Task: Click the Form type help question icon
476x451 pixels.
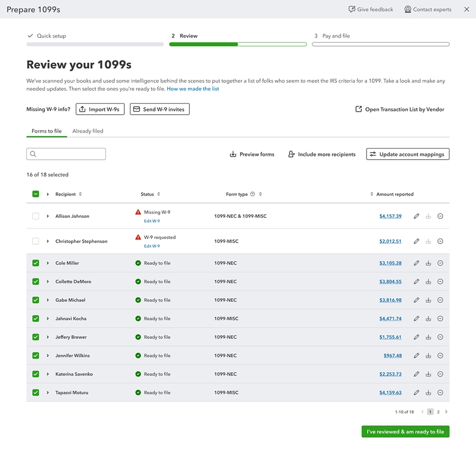Action: [253, 195]
